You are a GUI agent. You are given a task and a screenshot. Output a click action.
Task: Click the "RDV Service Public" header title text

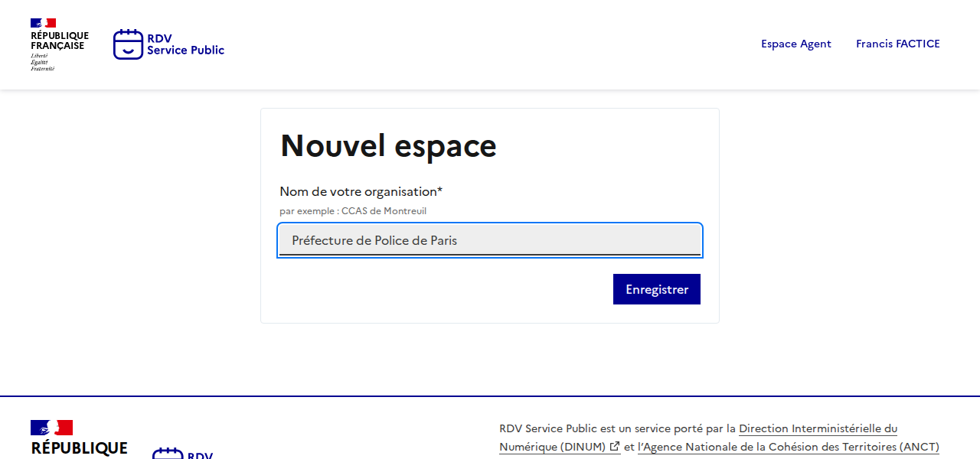[x=185, y=44]
